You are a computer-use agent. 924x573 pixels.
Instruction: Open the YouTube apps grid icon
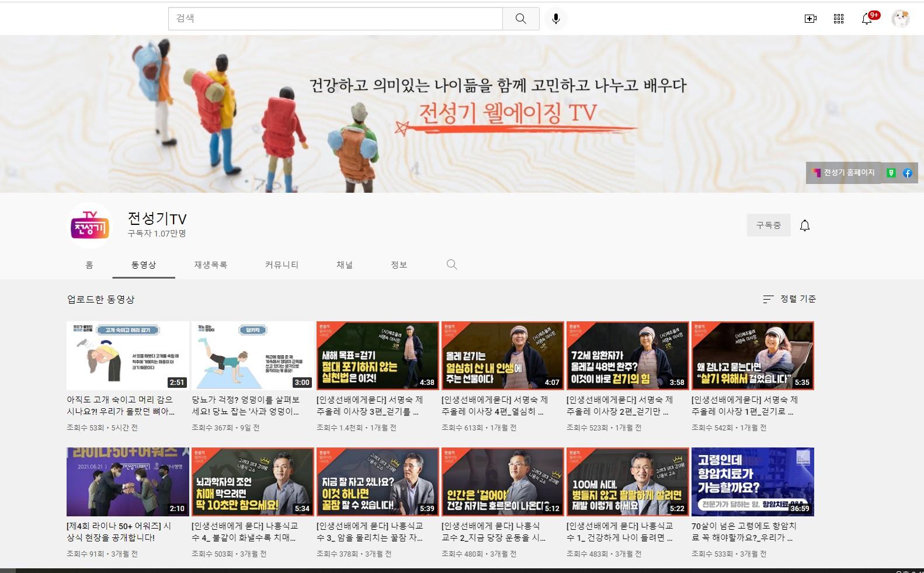tap(839, 19)
